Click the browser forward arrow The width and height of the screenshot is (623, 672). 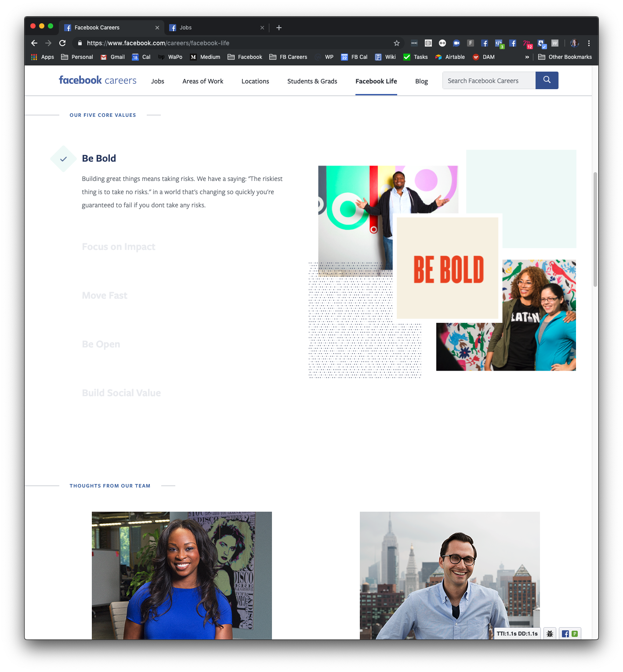[x=48, y=43]
